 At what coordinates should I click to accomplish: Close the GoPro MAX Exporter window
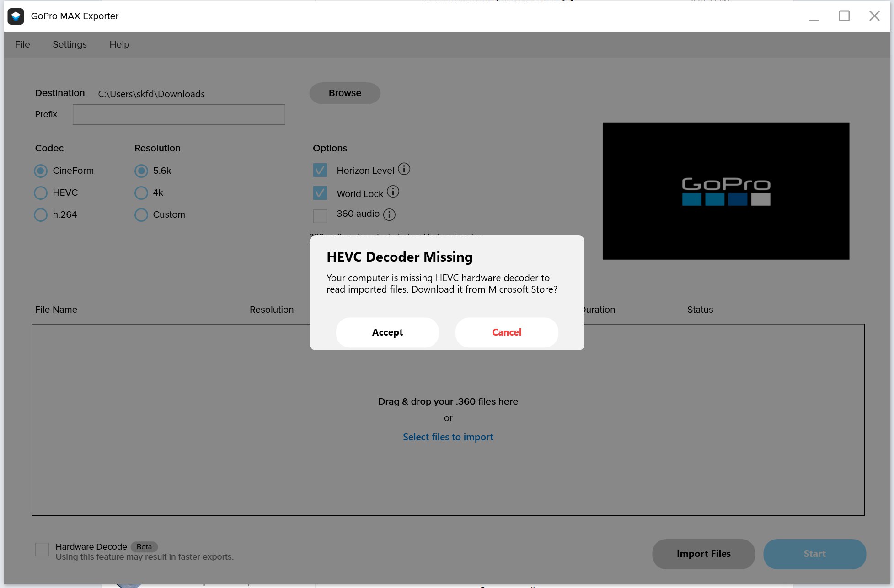click(x=874, y=16)
